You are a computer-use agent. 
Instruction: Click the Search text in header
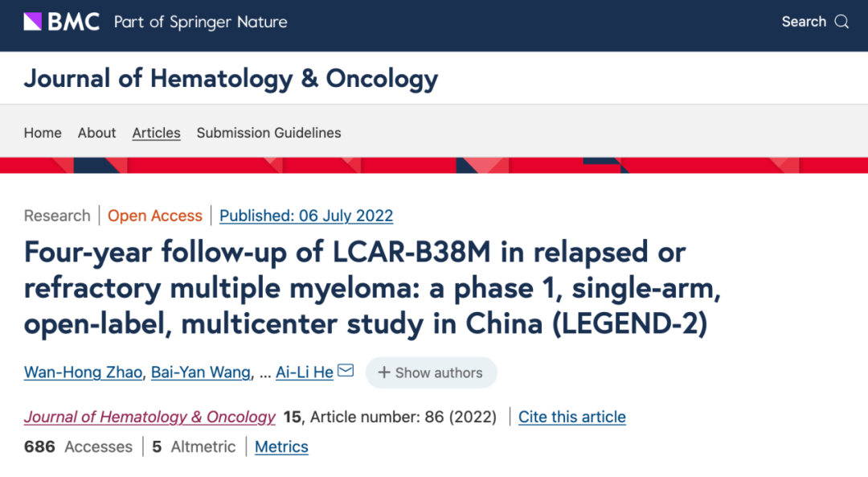click(804, 22)
